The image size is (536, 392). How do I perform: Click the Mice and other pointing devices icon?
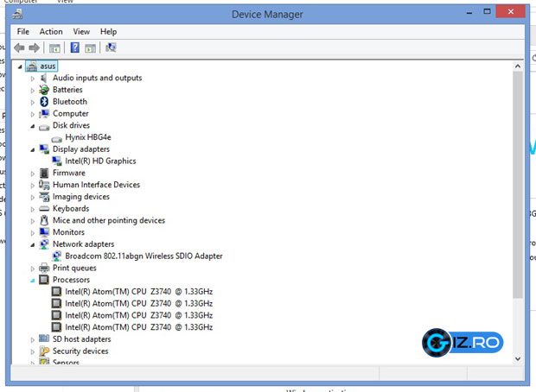click(x=44, y=220)
